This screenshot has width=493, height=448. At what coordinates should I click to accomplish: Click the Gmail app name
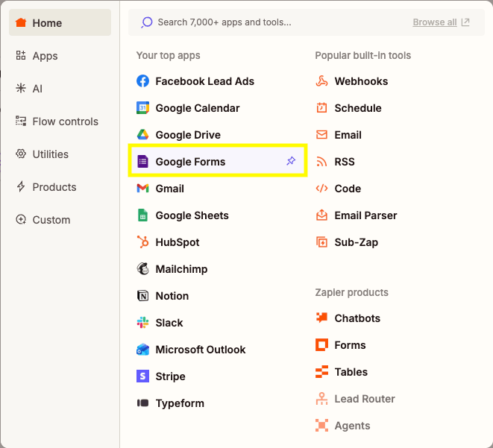click(170, 189)
